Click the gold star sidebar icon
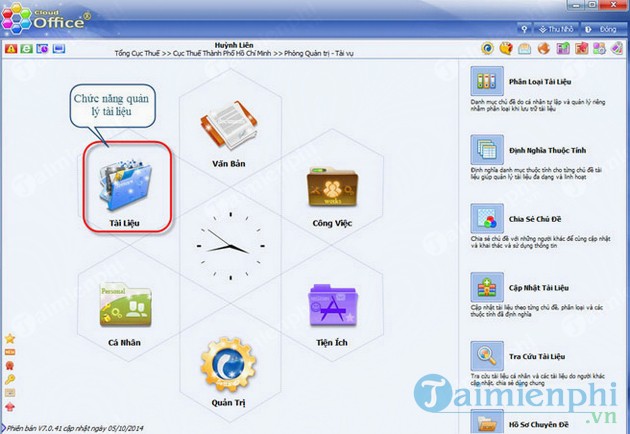 (x=10, y=339)
